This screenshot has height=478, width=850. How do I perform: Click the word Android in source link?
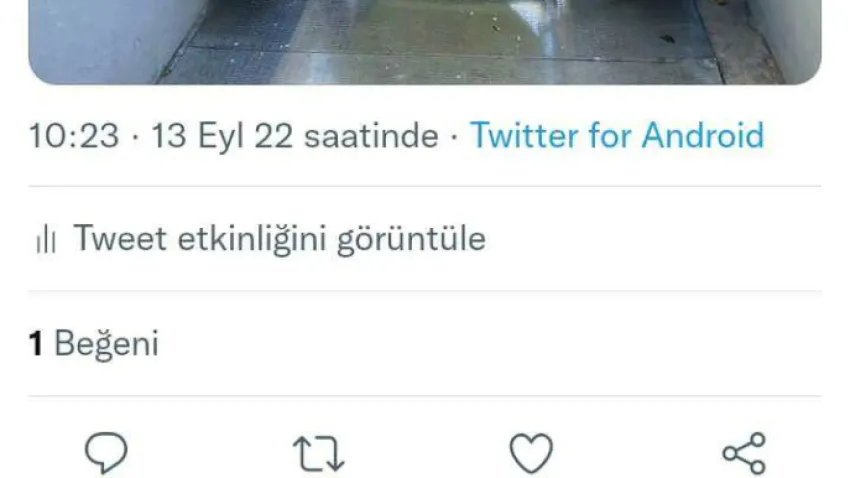(703, 135)
